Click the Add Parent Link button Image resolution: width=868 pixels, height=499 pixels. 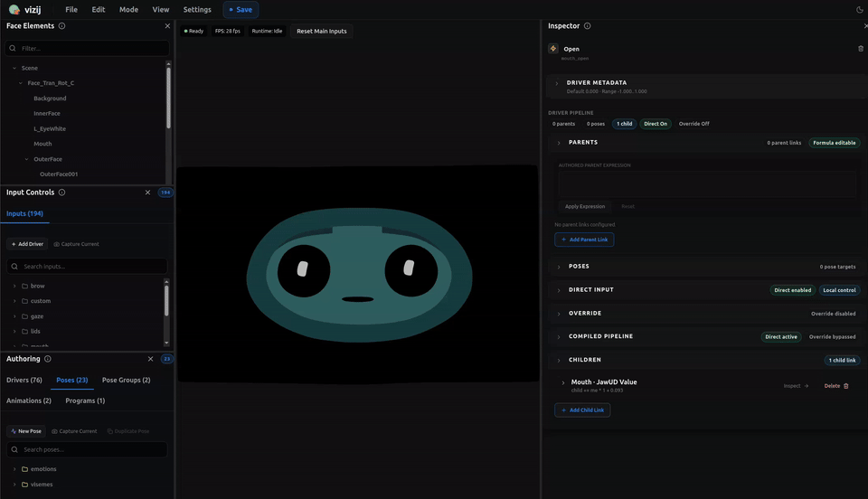point(584,240)
